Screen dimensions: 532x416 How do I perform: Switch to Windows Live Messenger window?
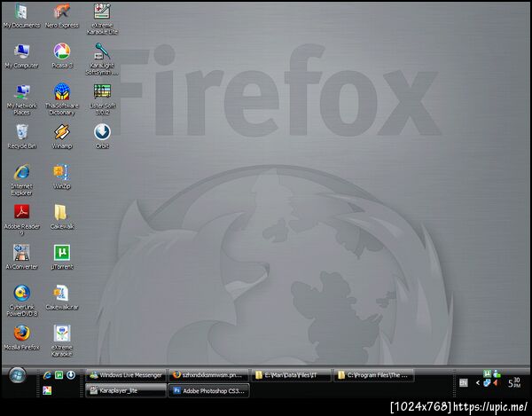point(126,375)
